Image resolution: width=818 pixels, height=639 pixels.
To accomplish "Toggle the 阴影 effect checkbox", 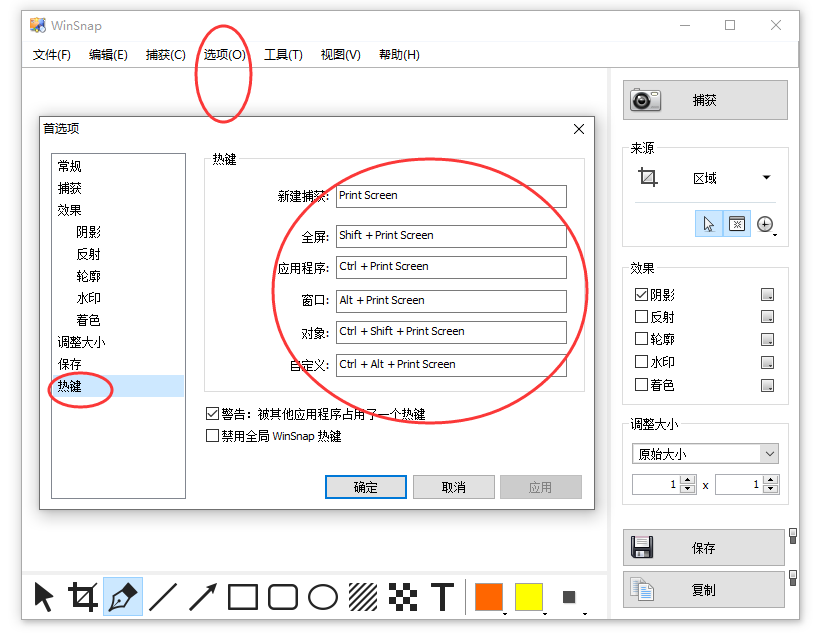I will point(641,294).
